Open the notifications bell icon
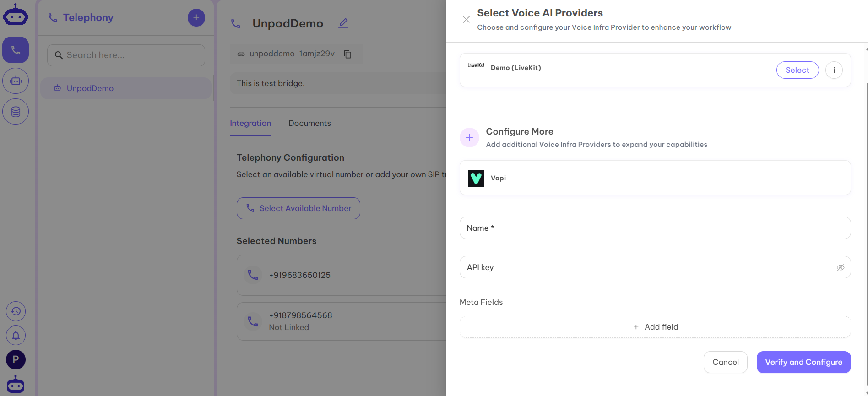This screenshot has width=868, height=396. (x=16, y=336)
